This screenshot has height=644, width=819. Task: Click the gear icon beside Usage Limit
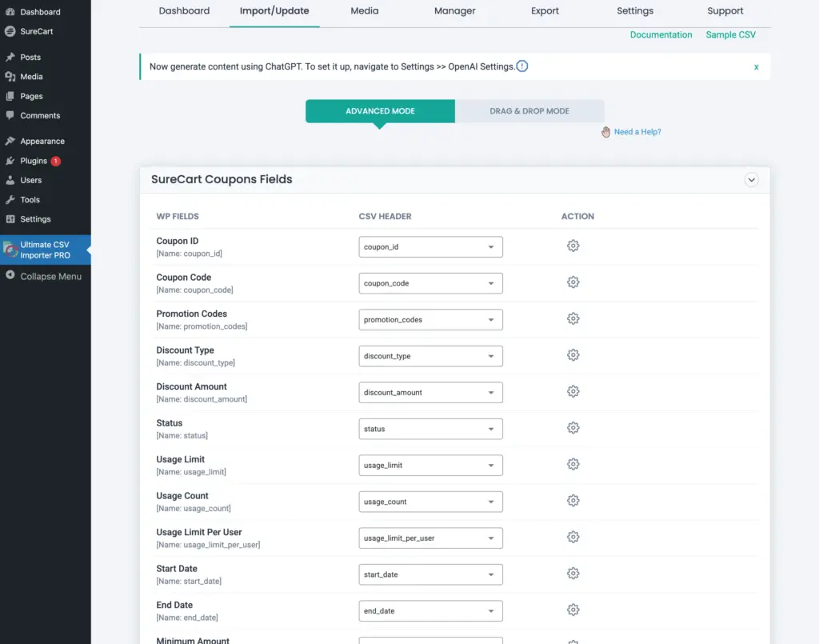(573, 464)
